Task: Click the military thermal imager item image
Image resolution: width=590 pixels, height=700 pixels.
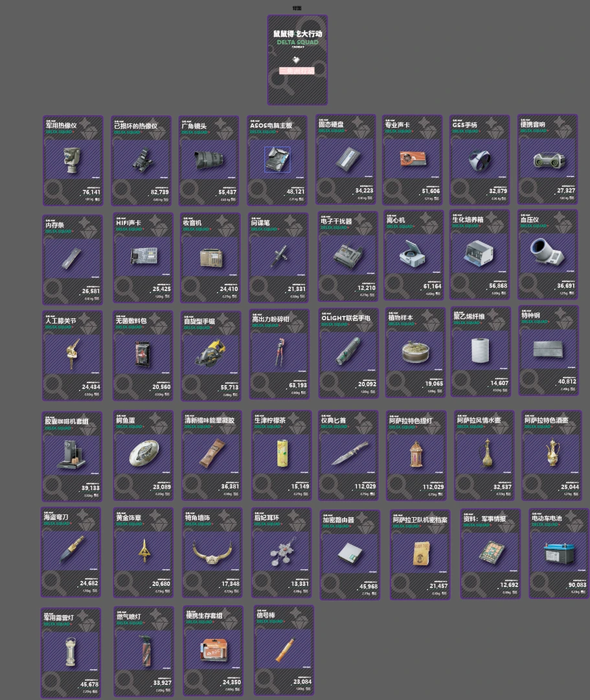Action: coord(72,160)
